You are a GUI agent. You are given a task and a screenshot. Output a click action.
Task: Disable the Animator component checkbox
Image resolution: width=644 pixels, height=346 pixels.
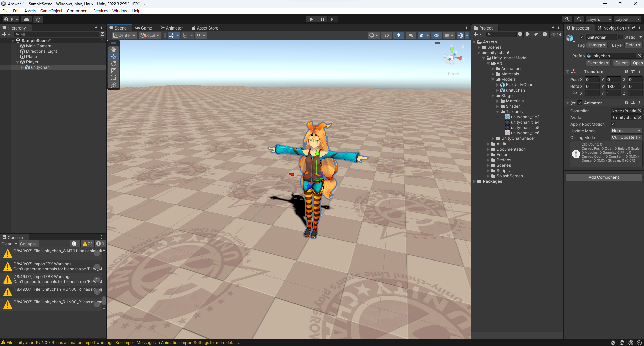pos(580,103)
